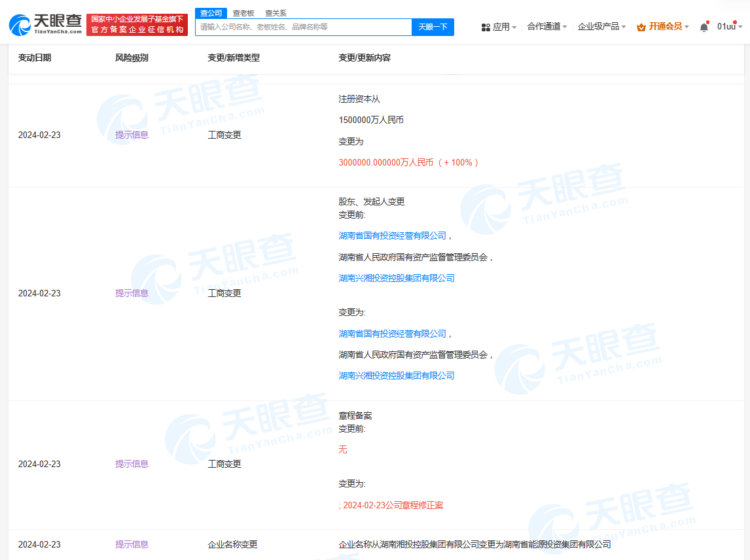
Task: Switch to the 查公司 search tab
Action: 211,13
